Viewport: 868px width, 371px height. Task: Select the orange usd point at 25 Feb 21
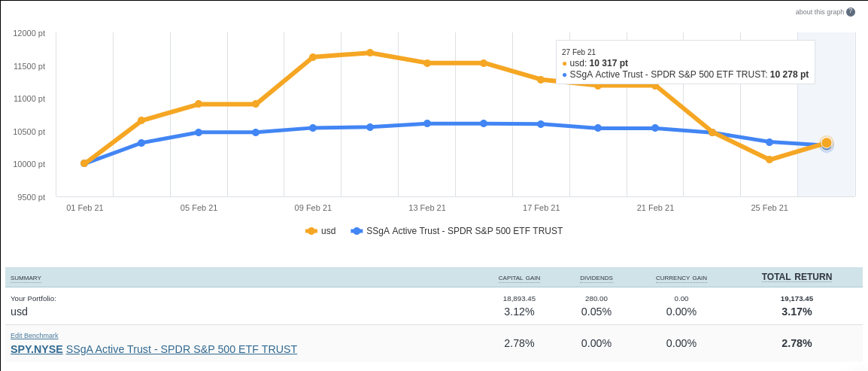click(769, 160)
